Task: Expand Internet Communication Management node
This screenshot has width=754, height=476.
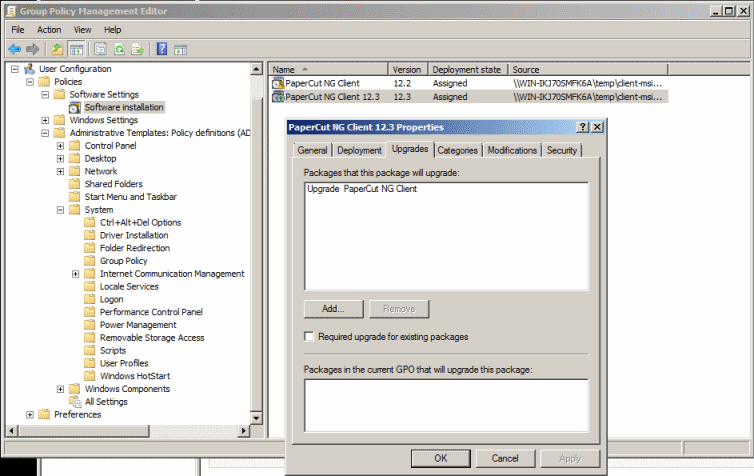Action: pyautogui.click(x=75, y=274)
